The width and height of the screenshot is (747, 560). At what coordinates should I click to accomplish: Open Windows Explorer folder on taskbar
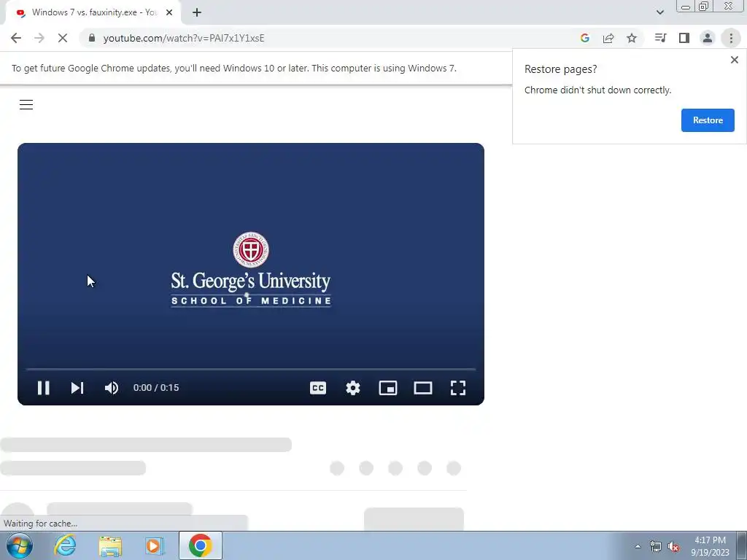click(110, 545)
